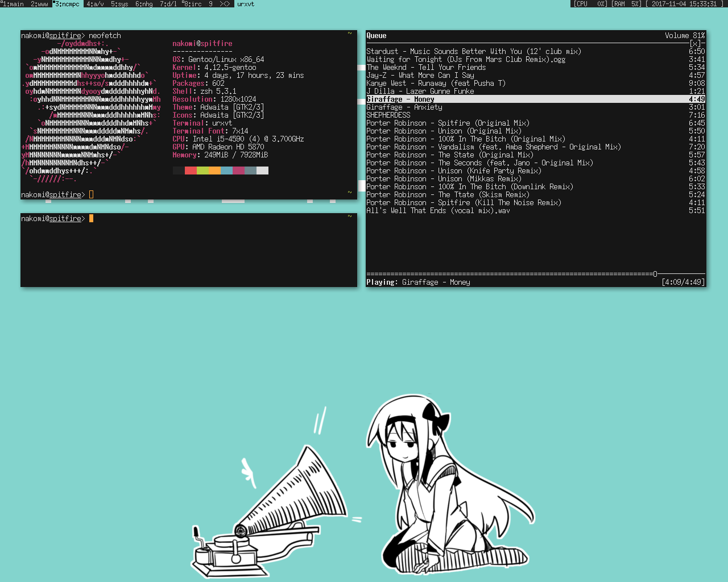Open the 8:irc workspace tag
The height and width of the screenshot is (582, 728).
click(x=192, y=4)
